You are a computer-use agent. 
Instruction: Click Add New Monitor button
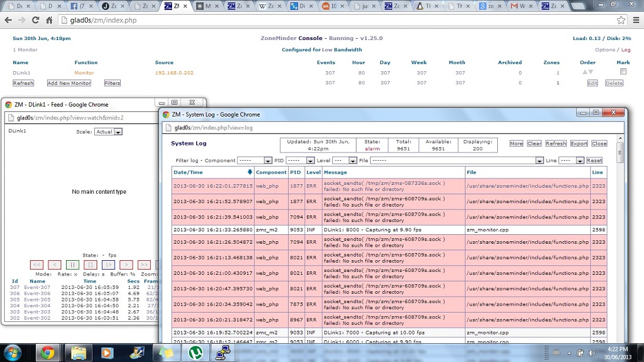click(69, 83)
